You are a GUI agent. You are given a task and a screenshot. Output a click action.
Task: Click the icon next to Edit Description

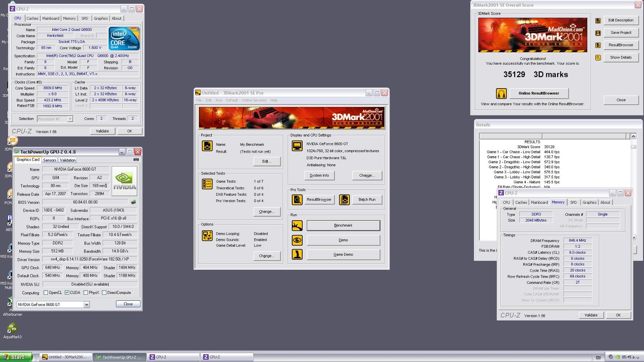click(x=598, y=21)
